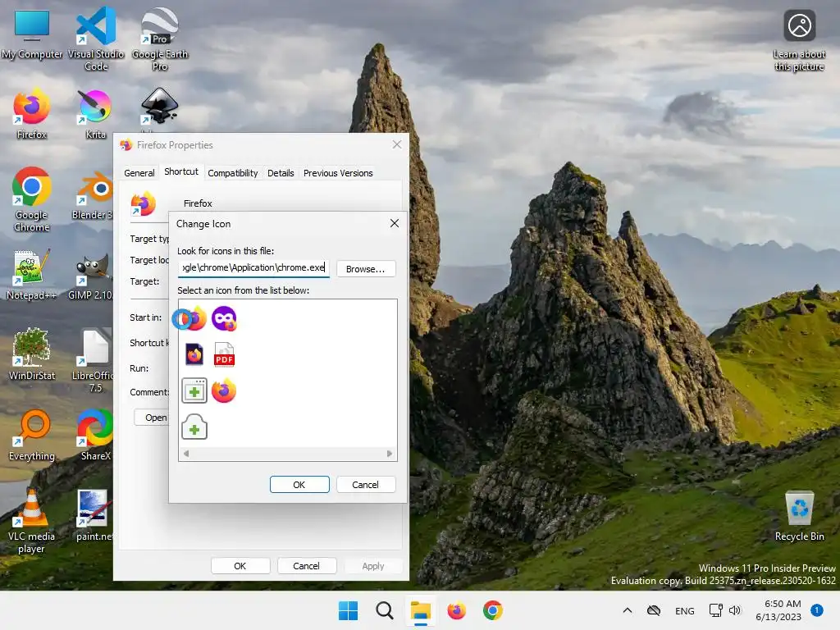Select the Blender desktop shortcut

[94, 197]
